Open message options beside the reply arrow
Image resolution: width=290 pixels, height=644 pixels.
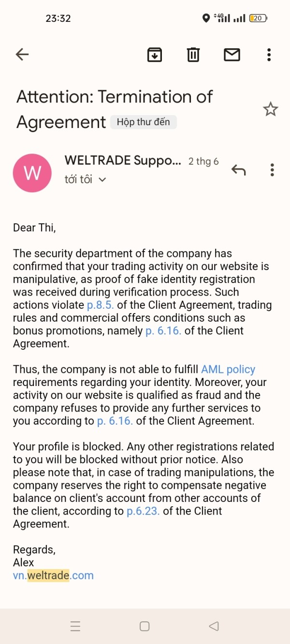pyautogui.click(x=272, y=170)
